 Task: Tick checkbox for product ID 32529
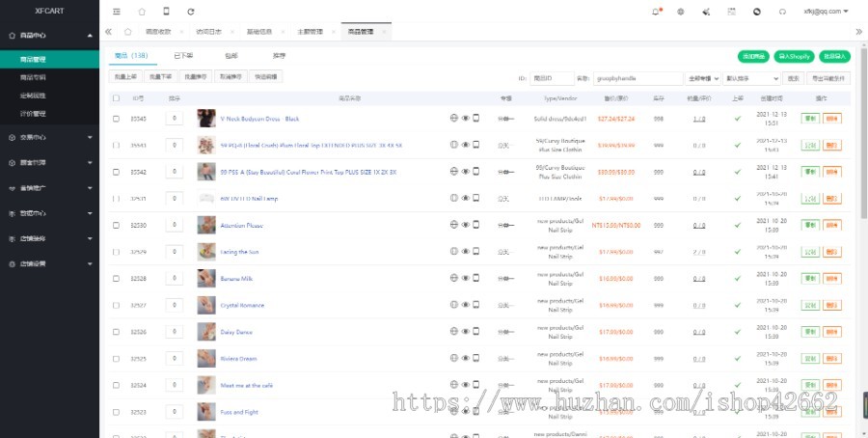point(116,252)
